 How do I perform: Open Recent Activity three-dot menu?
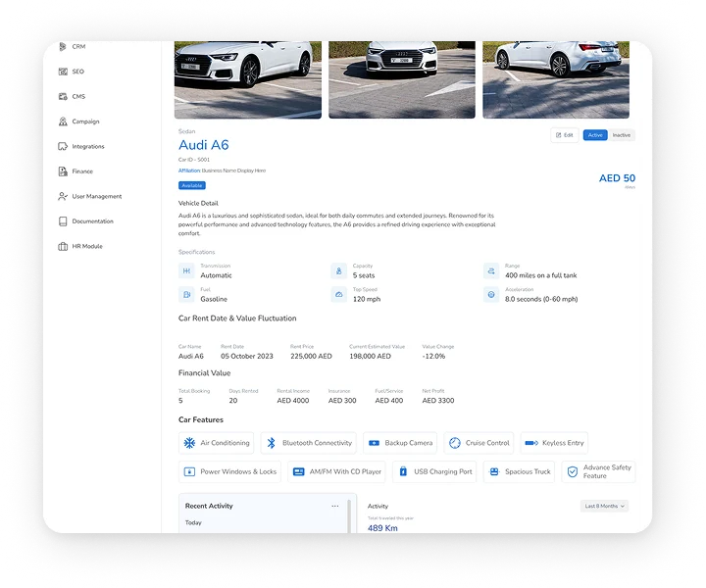(335, 506)
